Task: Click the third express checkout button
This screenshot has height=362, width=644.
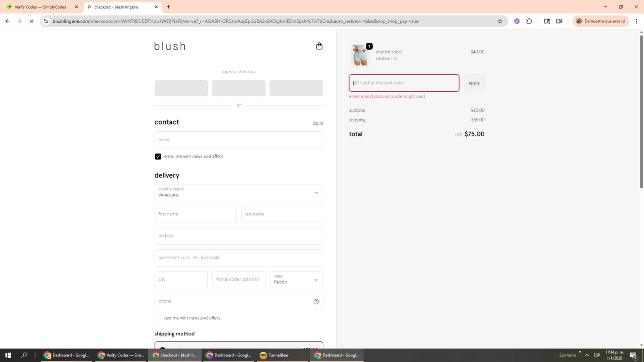Action: coord(296,88)
